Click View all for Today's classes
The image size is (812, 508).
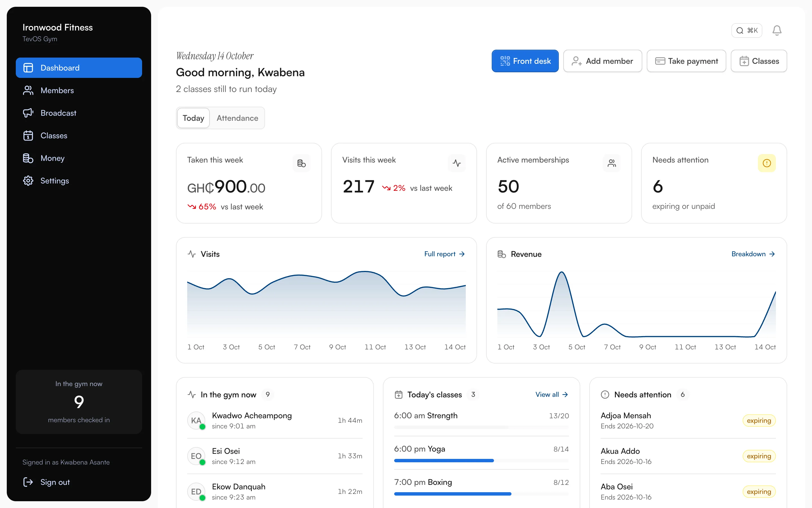point(551,395)
